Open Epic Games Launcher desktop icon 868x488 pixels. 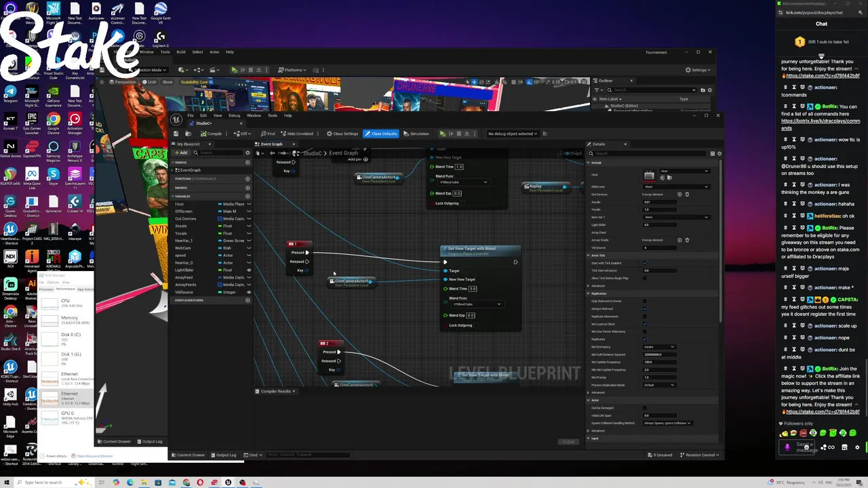[x=31, y=122]
